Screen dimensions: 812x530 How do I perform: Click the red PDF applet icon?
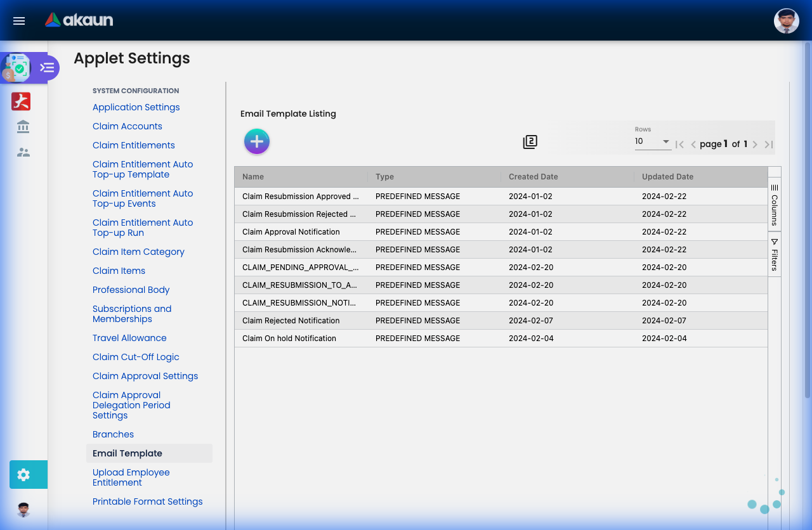(x=21, y=101)
